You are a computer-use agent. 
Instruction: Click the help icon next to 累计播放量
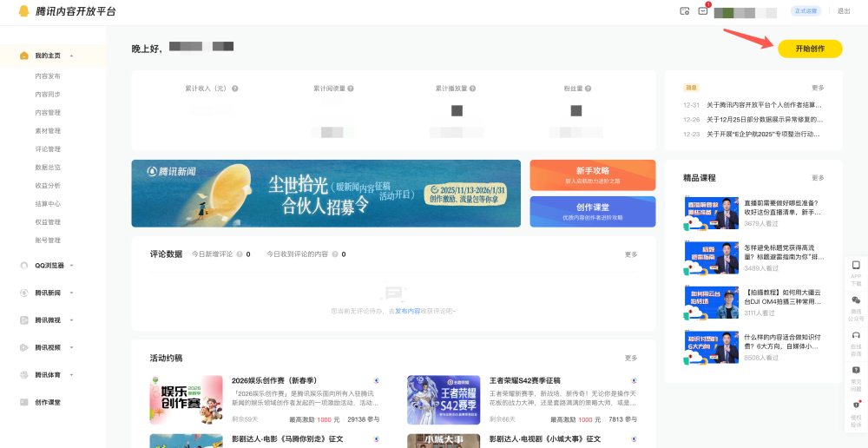point(473,89)
